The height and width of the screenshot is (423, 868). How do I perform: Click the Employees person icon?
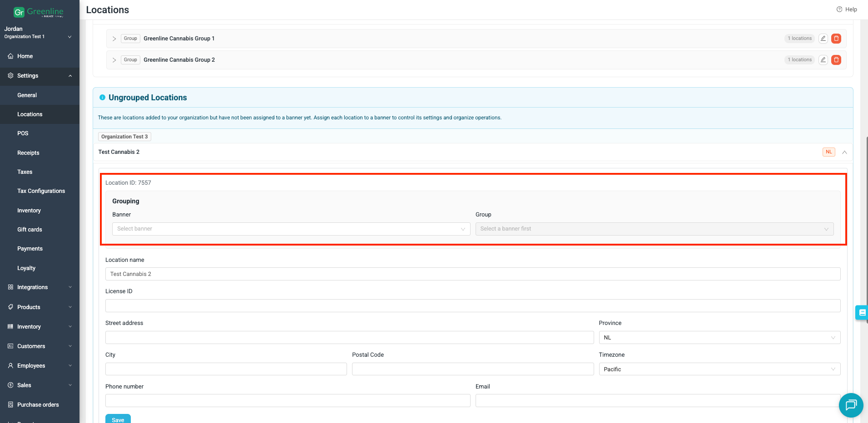click(x=10, y=366)
